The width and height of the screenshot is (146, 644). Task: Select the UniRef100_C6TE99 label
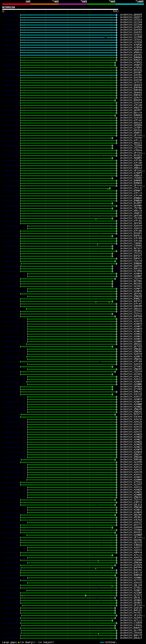[131, 42]
